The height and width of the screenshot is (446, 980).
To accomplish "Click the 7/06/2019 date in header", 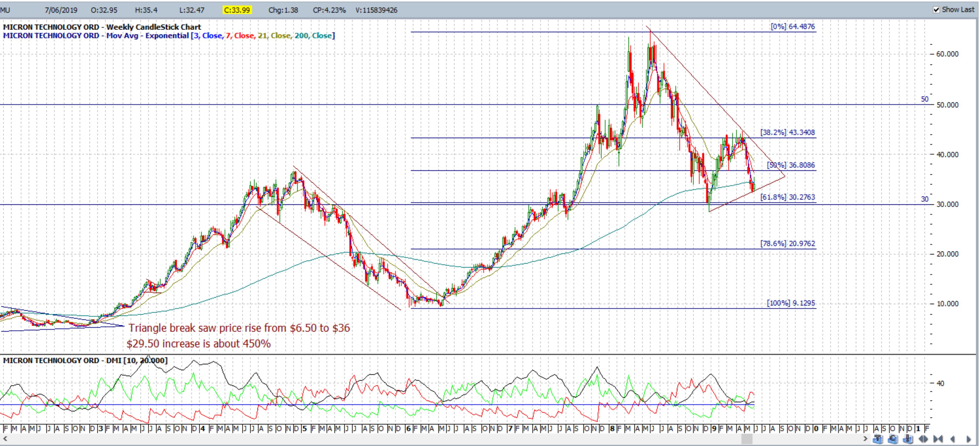I will 61,10.
